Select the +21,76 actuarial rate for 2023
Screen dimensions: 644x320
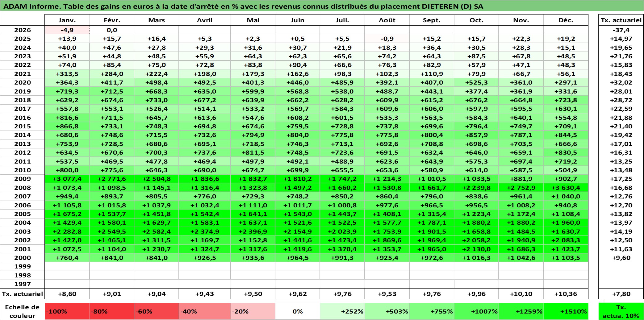(x=621, y=56)
